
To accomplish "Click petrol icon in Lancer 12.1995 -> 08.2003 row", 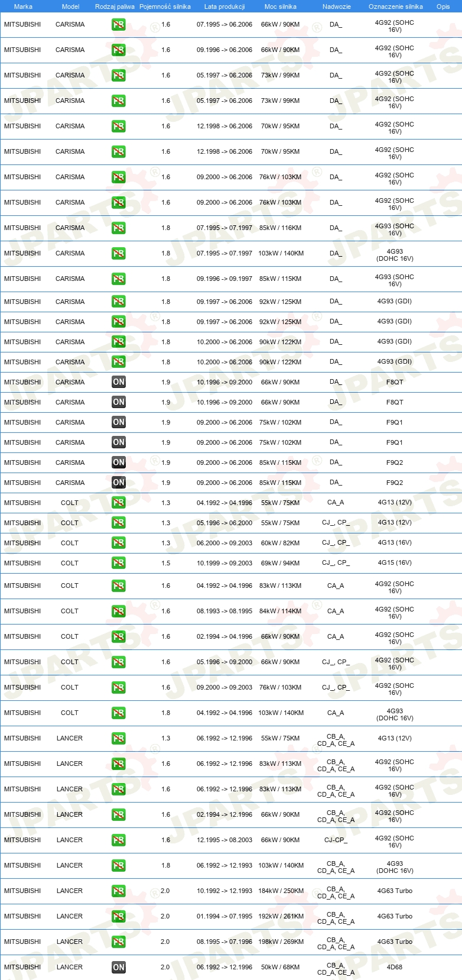I will (x=119, y=840).
